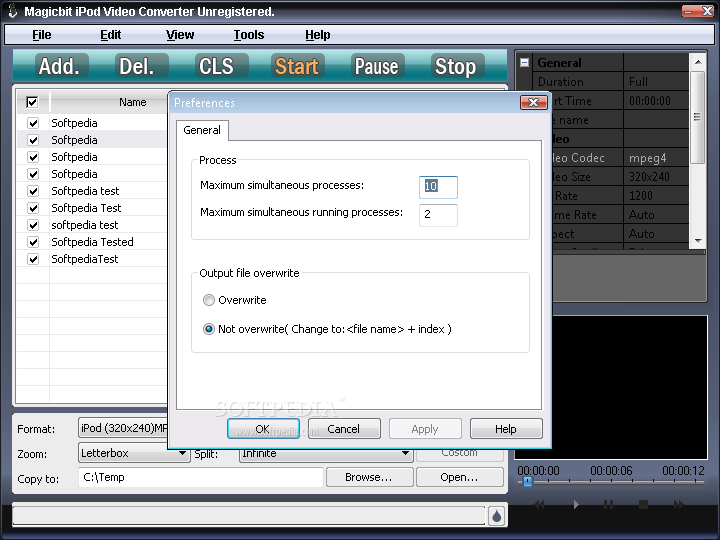Click Cancel in Preferences dialog

(344, 429)
